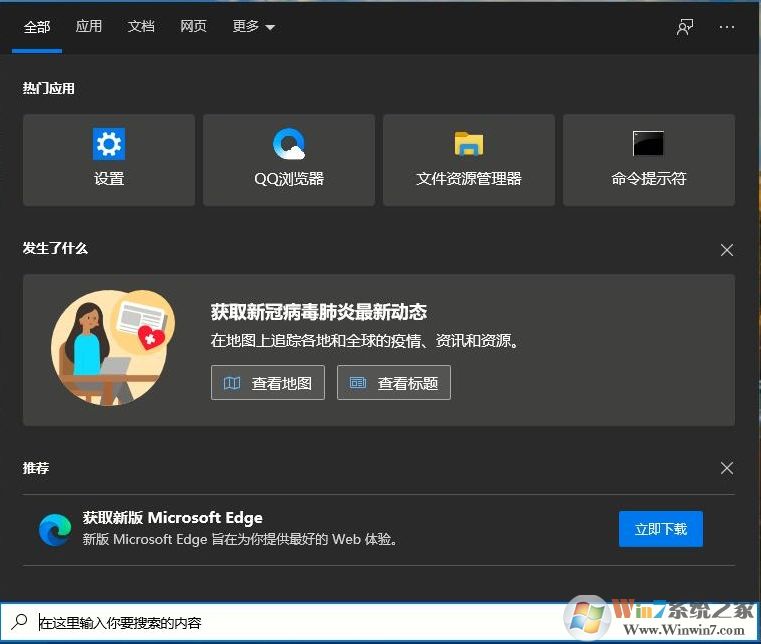Click the Microsoft Edge logo icon

click(x=54, y=529)
